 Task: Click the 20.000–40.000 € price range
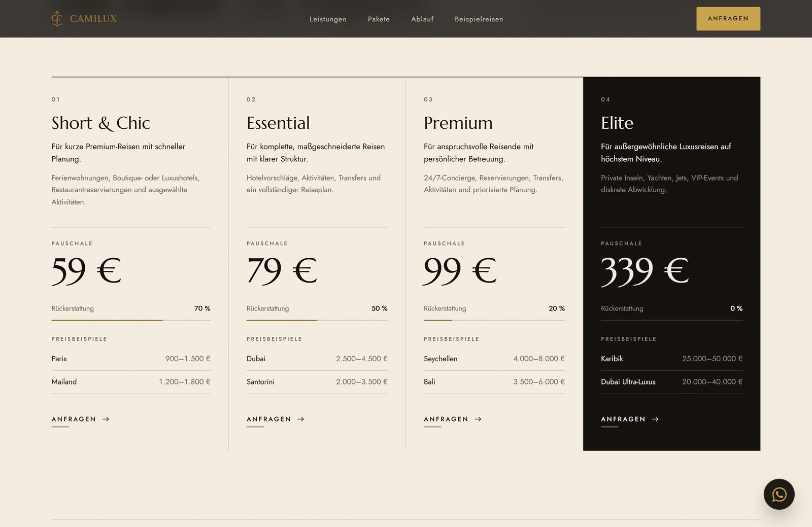(712, 382)
